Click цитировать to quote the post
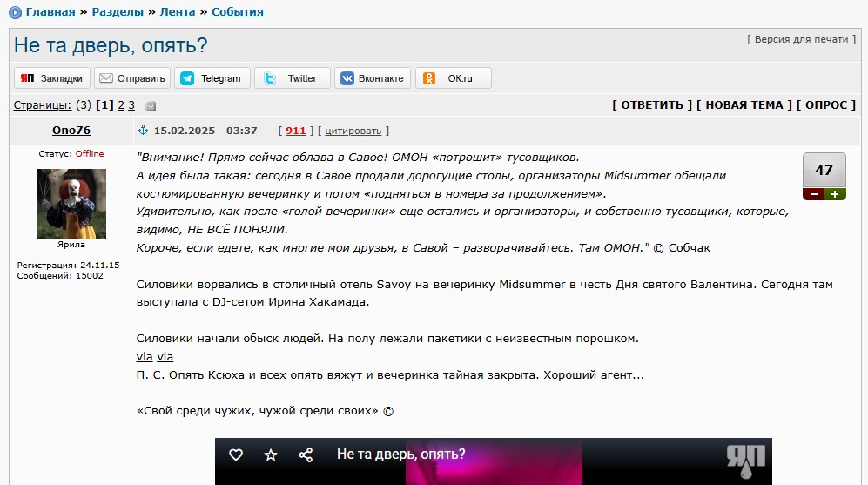Screen dimensions: 868x485 coord(353,131)
